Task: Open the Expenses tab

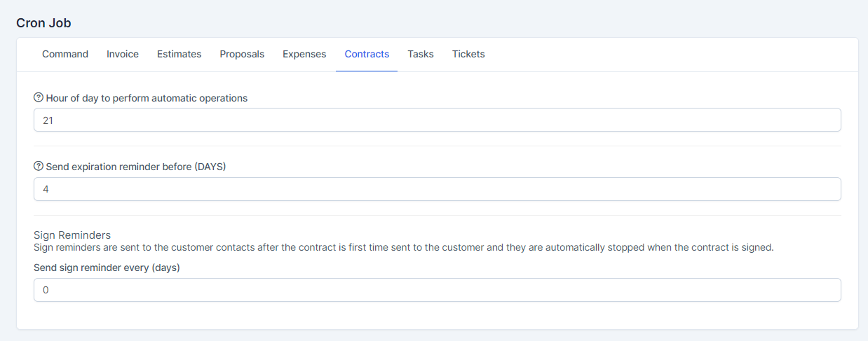Action: pyautogui.click(x=304, y=54)
